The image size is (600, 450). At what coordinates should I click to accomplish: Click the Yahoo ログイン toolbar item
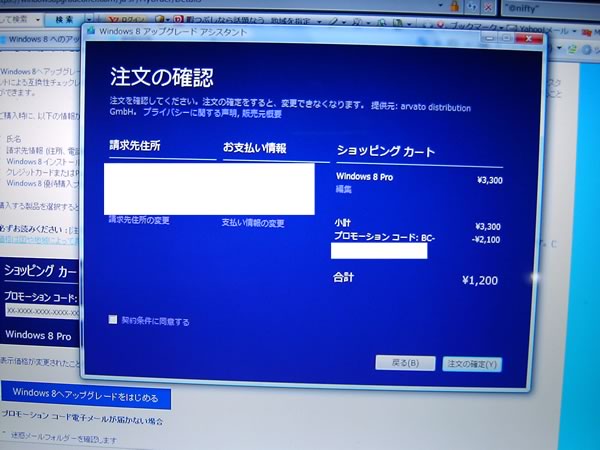tap(126, 20)
